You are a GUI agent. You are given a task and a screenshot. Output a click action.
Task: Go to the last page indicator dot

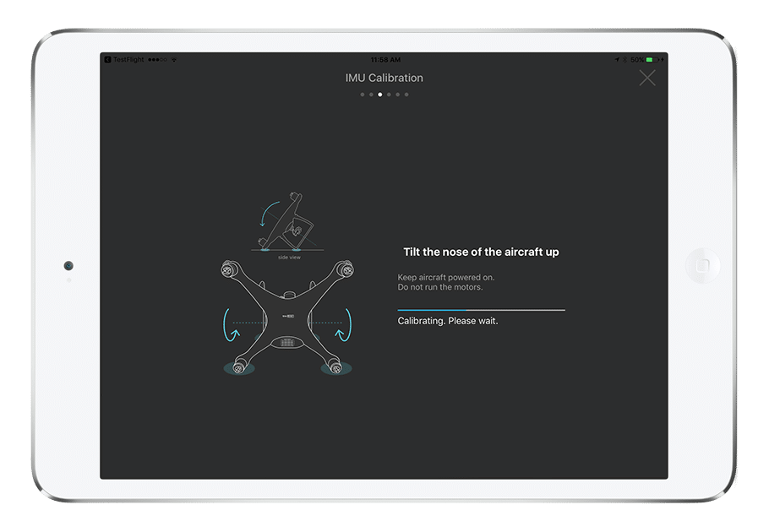(x=406, y=95)
